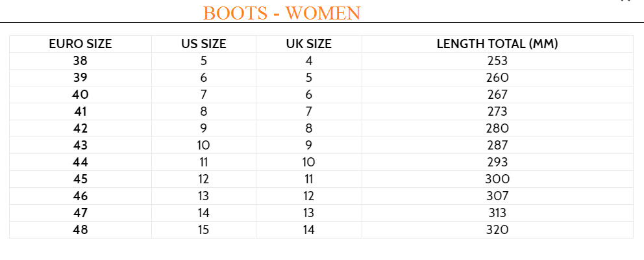Select the UK SIZE column header
This screenshot has height=260, width=644.
click(x=309, y=44)
